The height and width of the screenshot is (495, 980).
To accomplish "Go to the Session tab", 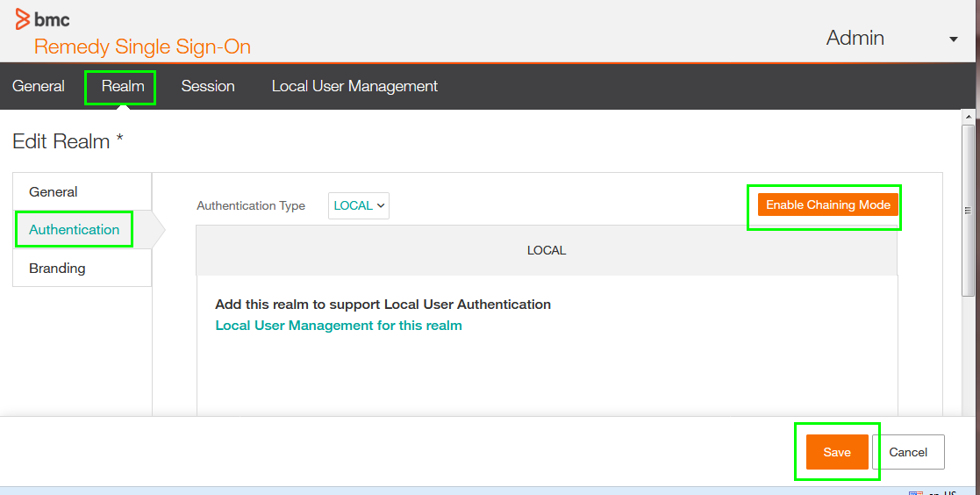I will pos(208,86).
